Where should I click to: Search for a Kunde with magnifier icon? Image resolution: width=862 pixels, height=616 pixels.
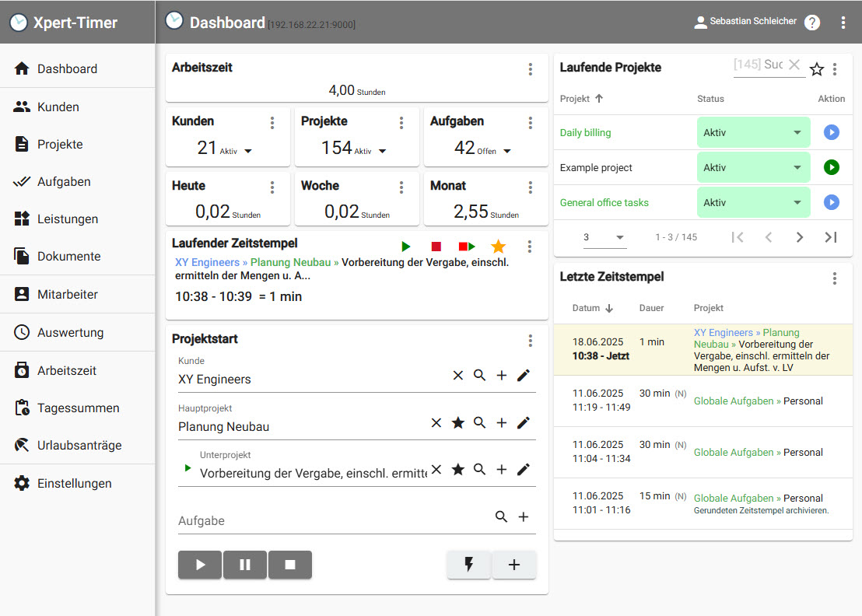(479, 376)
